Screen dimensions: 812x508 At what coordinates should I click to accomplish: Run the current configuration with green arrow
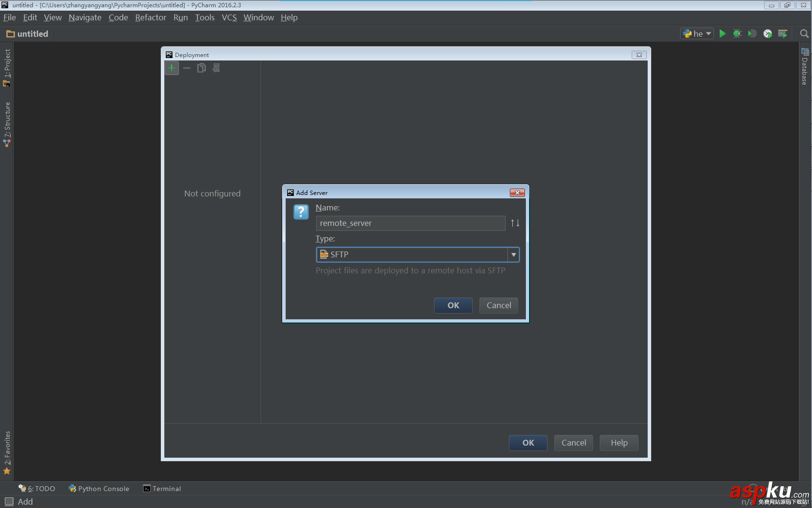pyautogui.click(x=722, y=33)
